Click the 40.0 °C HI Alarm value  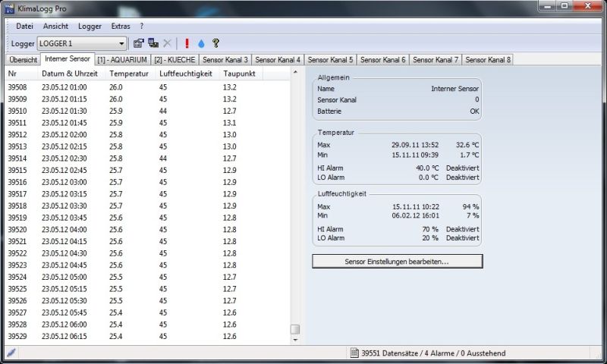click(427, 168)
